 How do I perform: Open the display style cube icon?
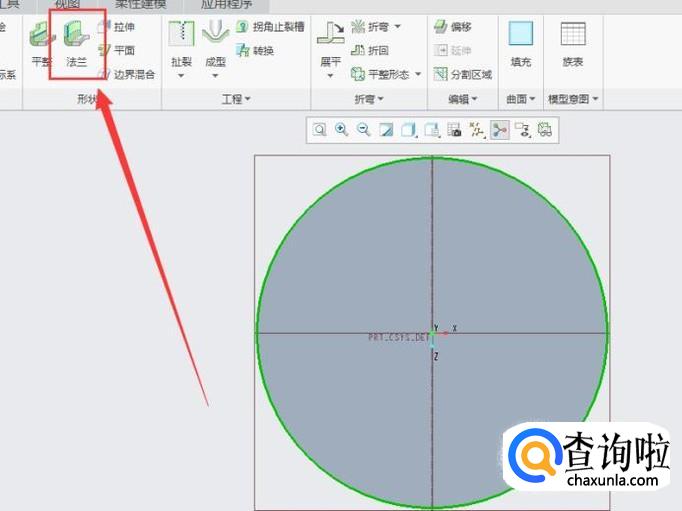click(408, 130)
